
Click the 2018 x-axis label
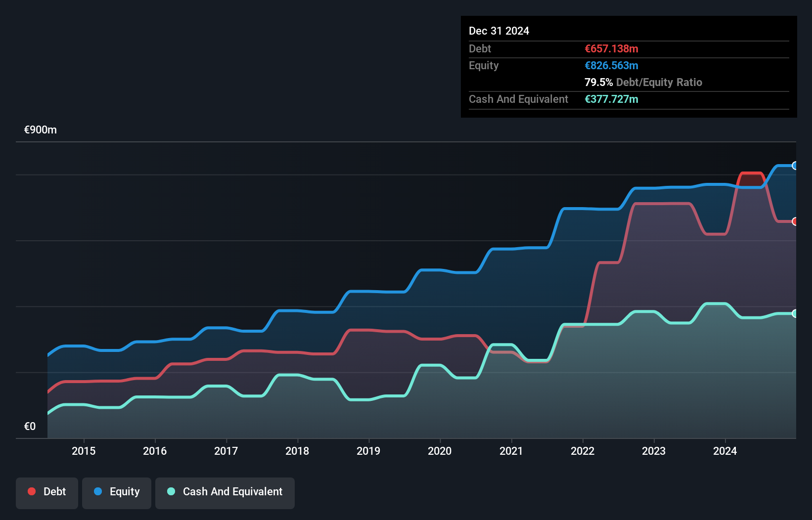pos(297,451)
